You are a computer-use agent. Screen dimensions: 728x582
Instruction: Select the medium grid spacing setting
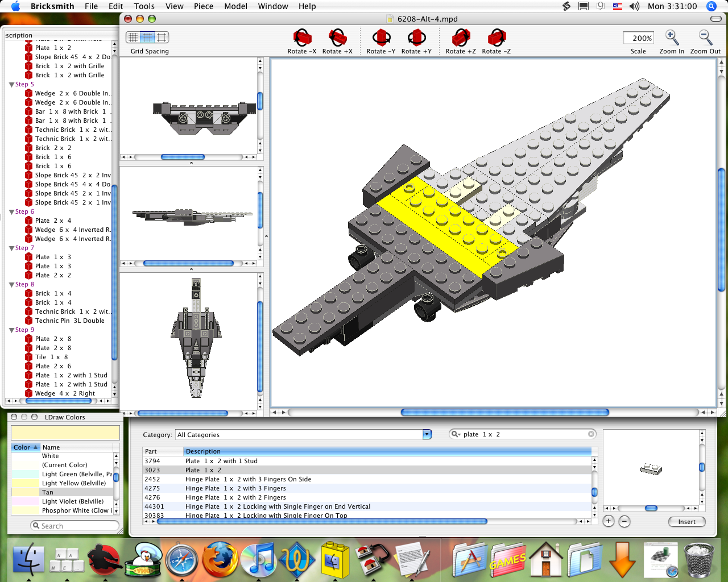coord(148,36)
